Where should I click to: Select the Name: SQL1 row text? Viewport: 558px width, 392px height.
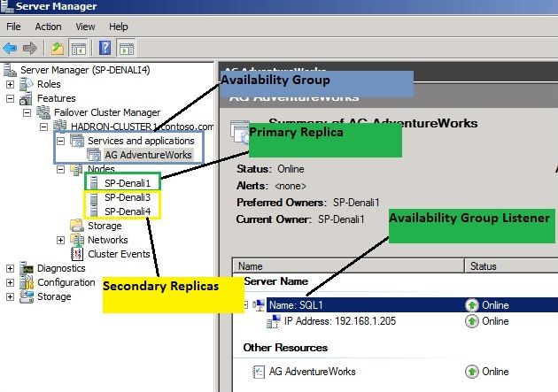(296, 305)
